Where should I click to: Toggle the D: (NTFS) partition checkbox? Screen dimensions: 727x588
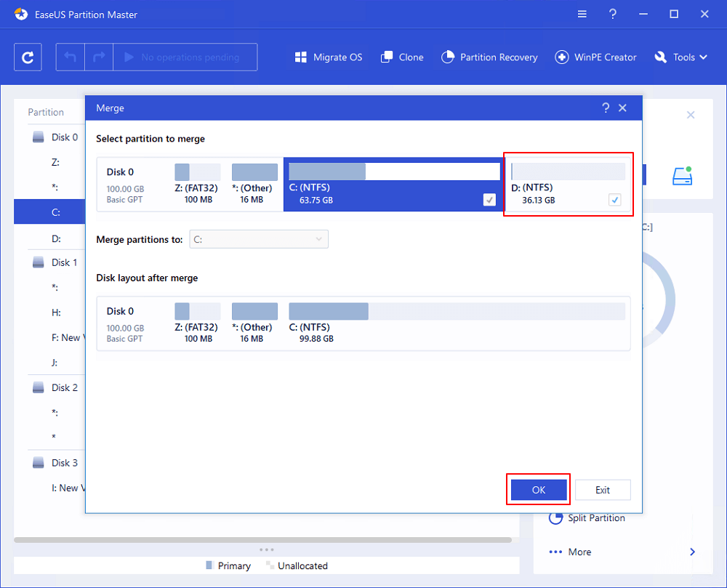tap(614, 200)
